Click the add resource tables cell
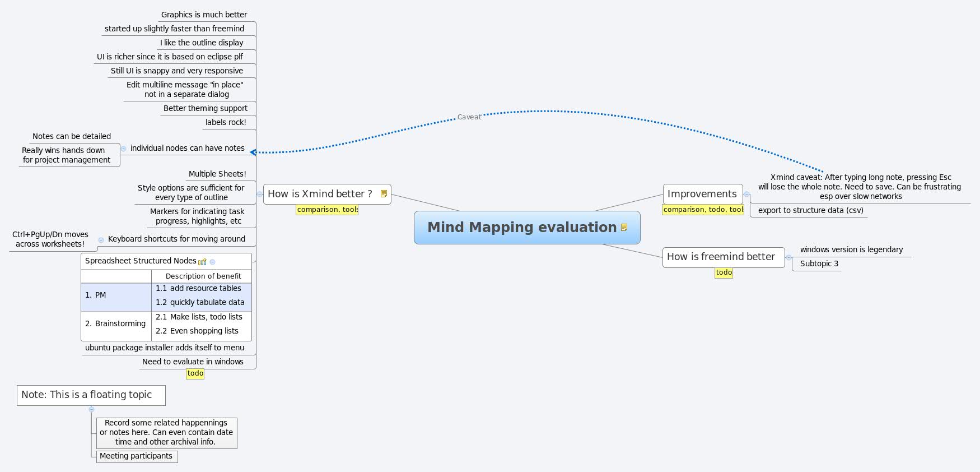 click(x=201, y=288)
